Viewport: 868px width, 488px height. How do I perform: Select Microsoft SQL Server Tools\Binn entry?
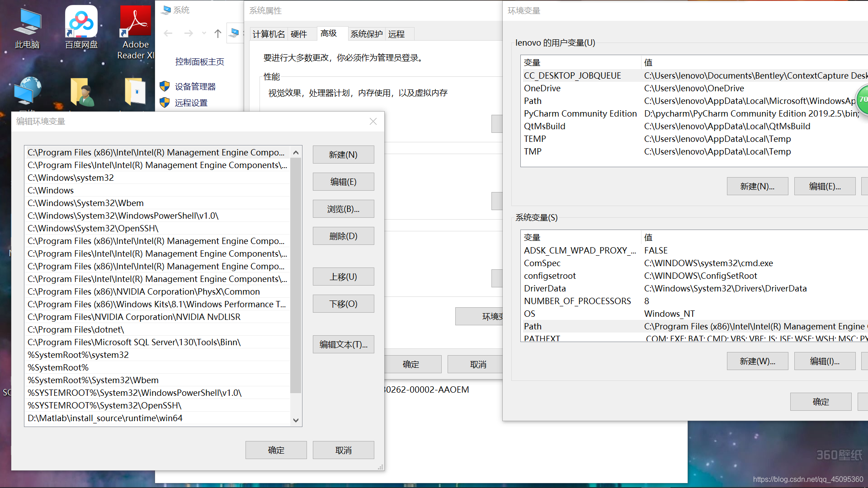click(x=157, y=342)
